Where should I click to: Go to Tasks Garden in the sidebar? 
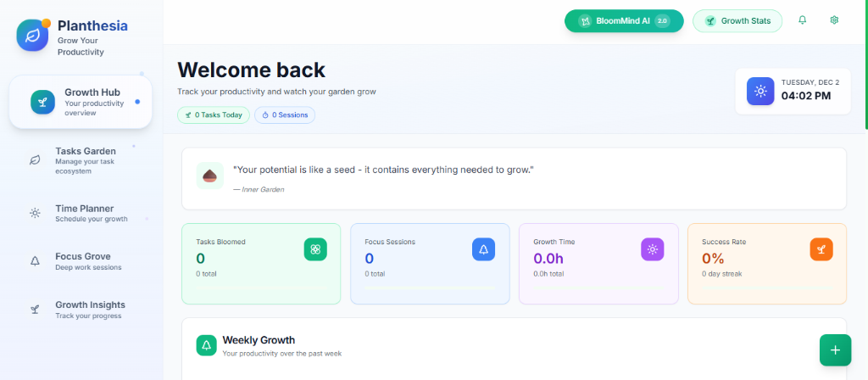click(x=85, y=160)
